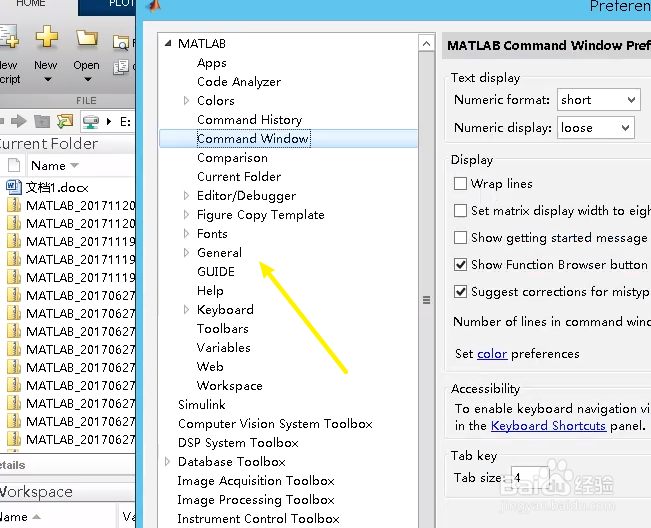Screen dimensions: 651x528
Task: Click the New Script icon
Action: (8, 37)
